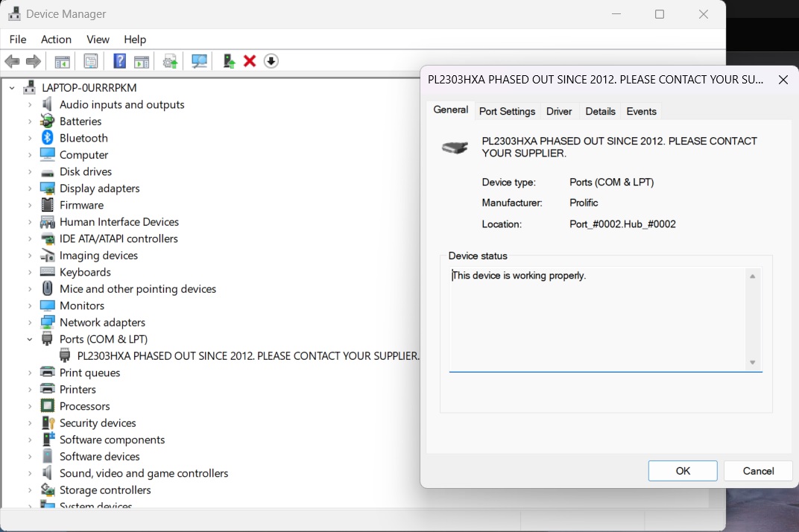Expand the Printers node
The height and width of the screenshot is (532, 799).
[30, 390]
